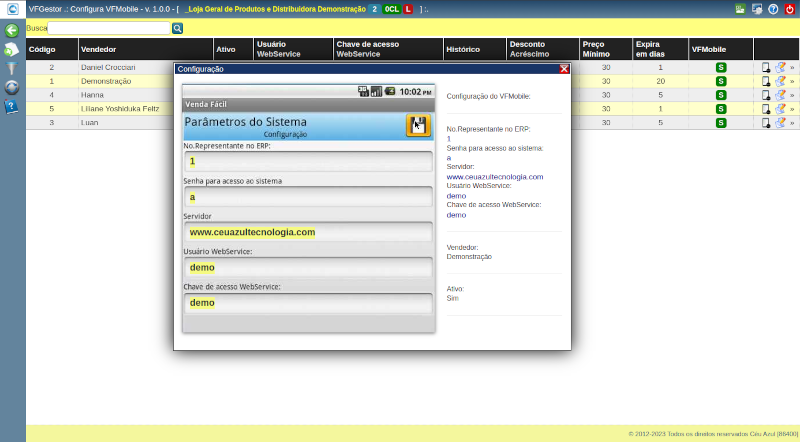Click the Vendedor column header

(99, 49)
